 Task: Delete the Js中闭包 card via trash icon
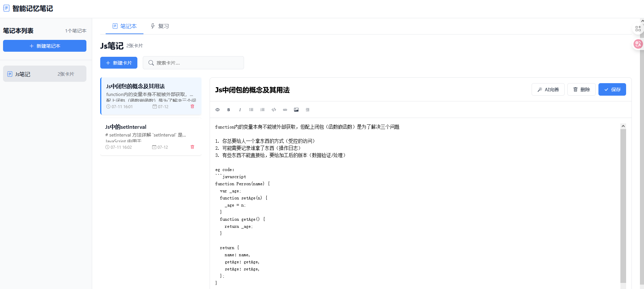(x=192, y=106)
